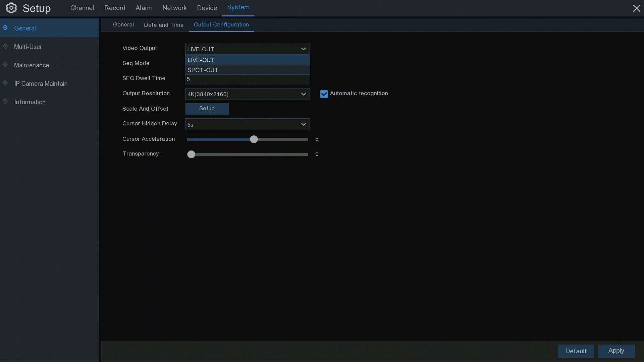Click the diamond icon beside Multi-User
Screen dimensions: 644x362
point(5,46)
